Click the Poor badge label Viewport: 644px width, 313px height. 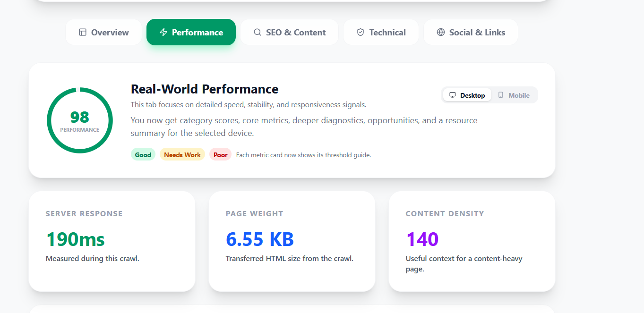click(220, 154)
